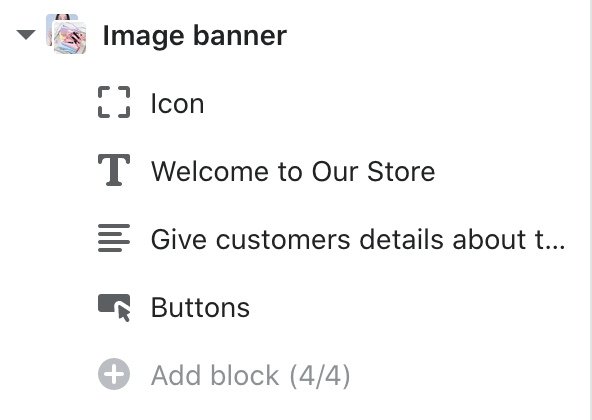
Task: Select the Buttons block label
Action: [200, 307]
